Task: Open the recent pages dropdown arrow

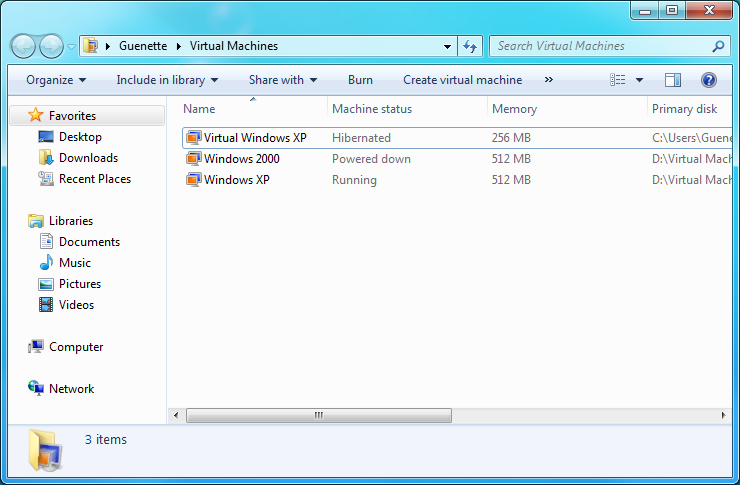Action: [x=71, y=47]
